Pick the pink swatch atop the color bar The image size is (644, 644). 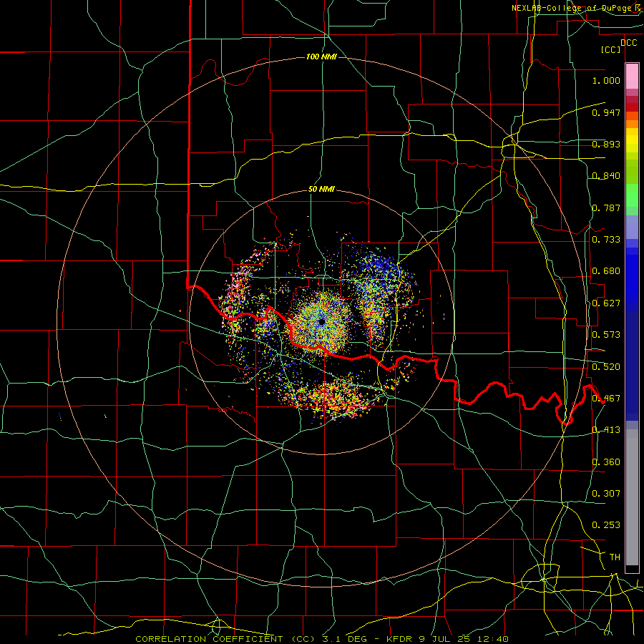632,77
